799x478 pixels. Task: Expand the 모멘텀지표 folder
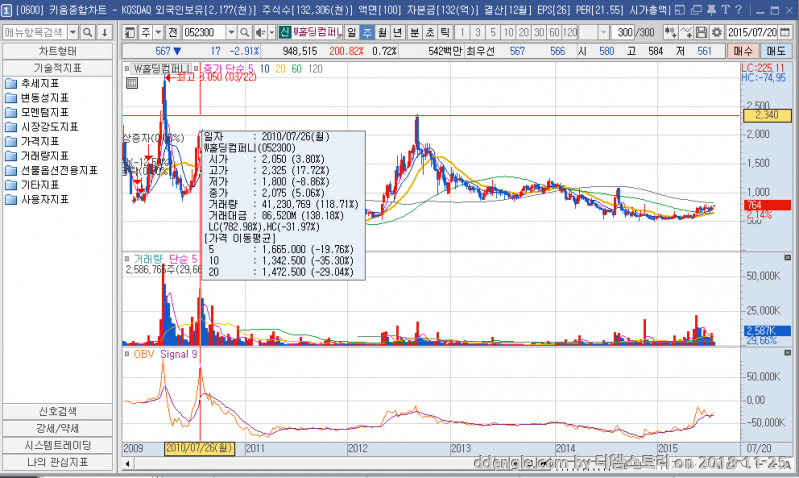pos(37,112)
